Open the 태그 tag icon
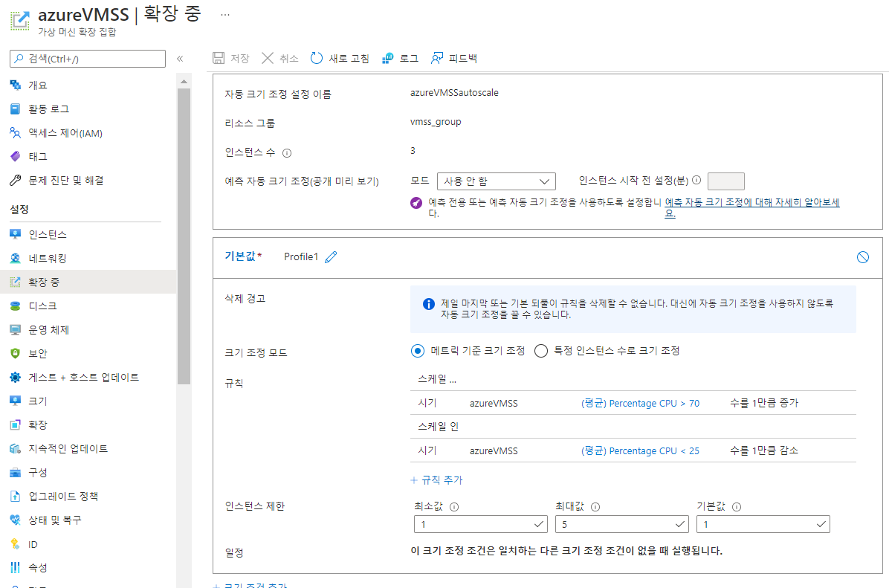 (16, 157)
